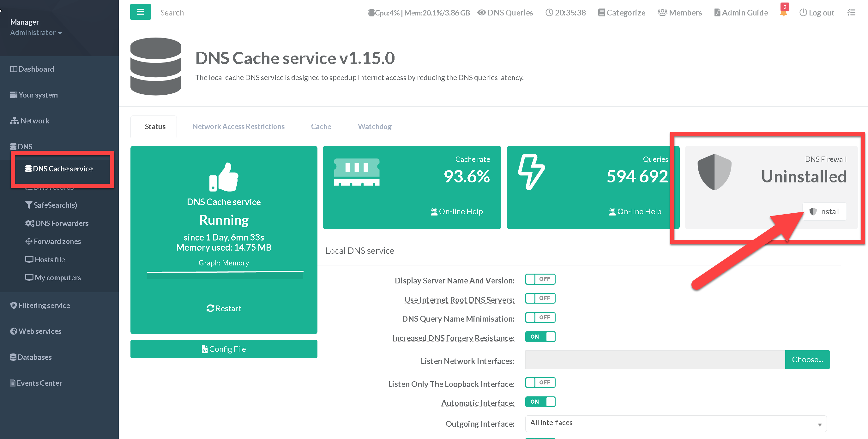Disable Increased DNS Forgery Resistance switch
This screenshot has height=439, width=868.
click(540, 337)
